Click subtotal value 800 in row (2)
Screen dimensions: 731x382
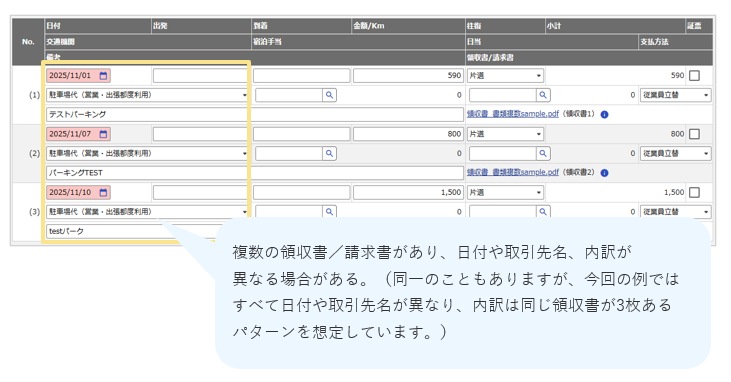click(x=677, y=134)
